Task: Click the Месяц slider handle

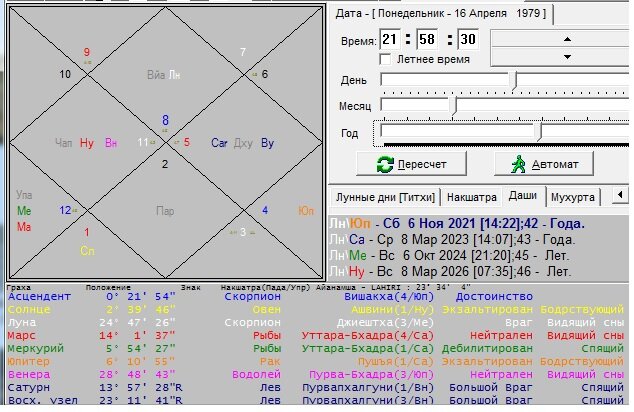Action: pyautogui.click(x=454, y=106)
